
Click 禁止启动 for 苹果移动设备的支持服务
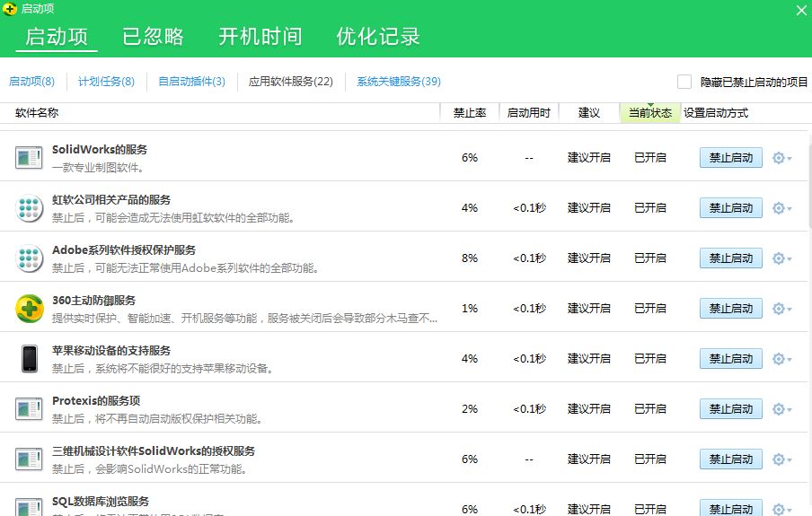(x=730, y=359)
